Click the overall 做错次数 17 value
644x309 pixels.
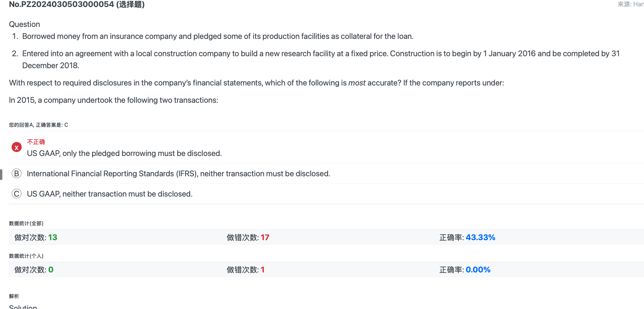click(x=265, y=237)
